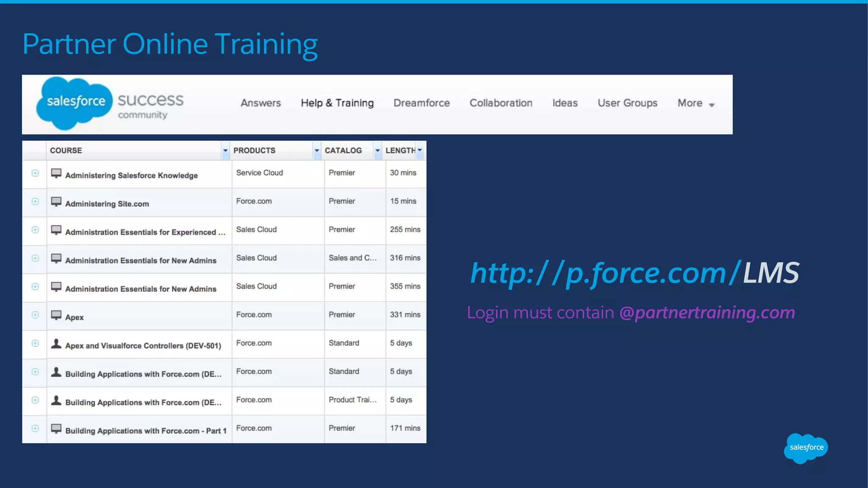Open the COURSE column filter dropdown
This screenshot has width=868, height=488.
point(225,150)
